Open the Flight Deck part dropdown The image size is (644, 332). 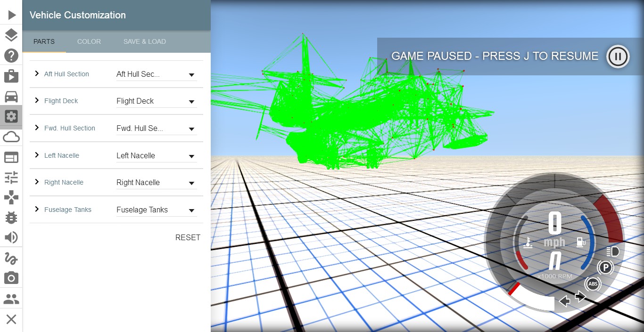157,101
